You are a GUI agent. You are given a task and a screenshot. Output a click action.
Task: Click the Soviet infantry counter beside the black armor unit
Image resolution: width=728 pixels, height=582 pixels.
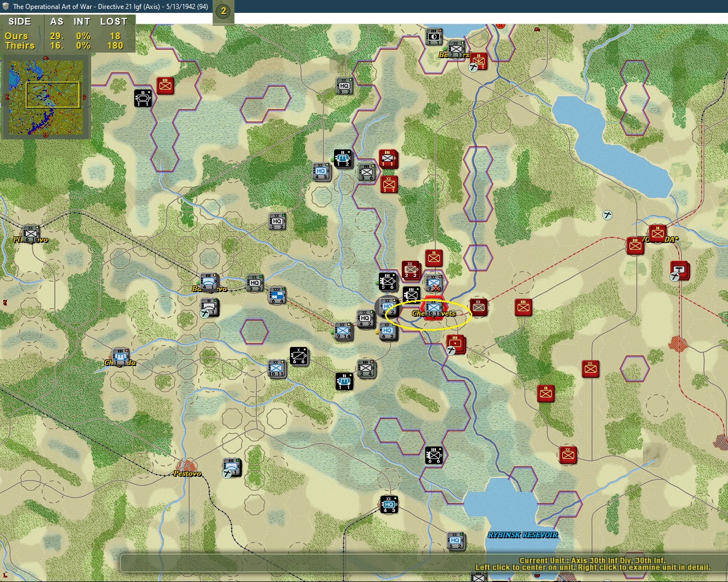click(165, 86)
